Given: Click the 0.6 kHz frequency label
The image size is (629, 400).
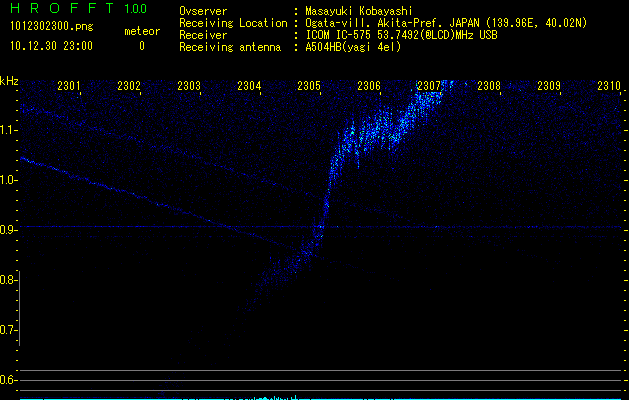Looking at the screenshot, I should (8, 380).
